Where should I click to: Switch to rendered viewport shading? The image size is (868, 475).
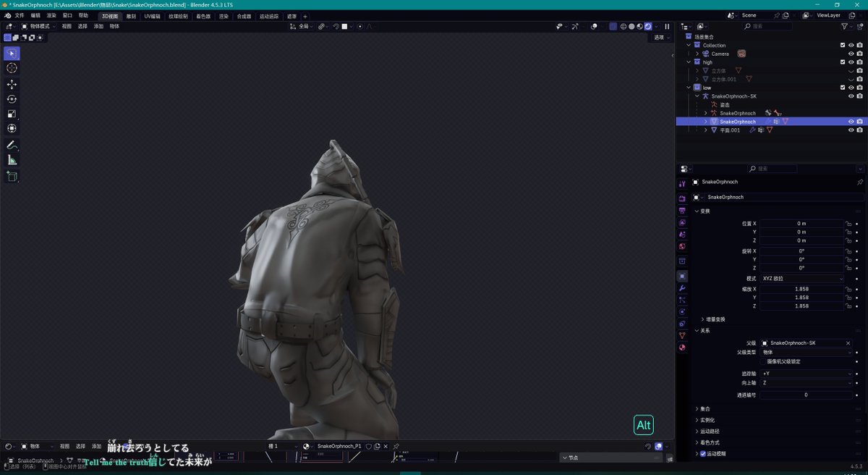(x=647, y=26)
